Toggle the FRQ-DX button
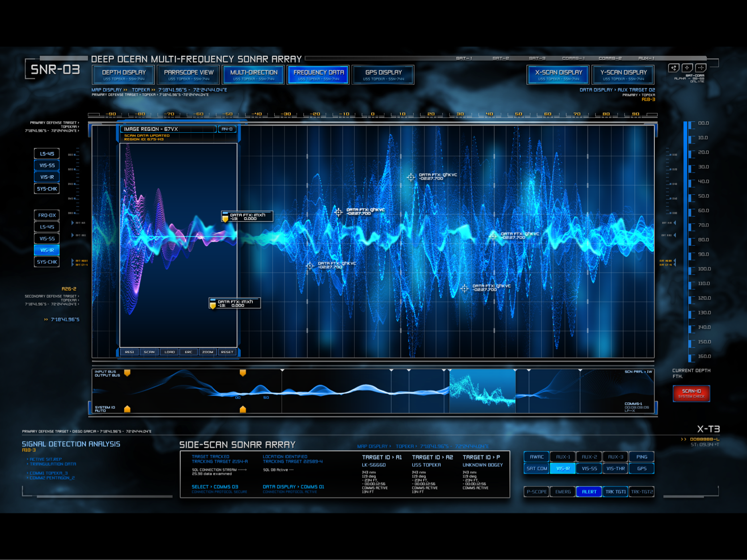The image size is (747, 560). [x=47, y=215]
